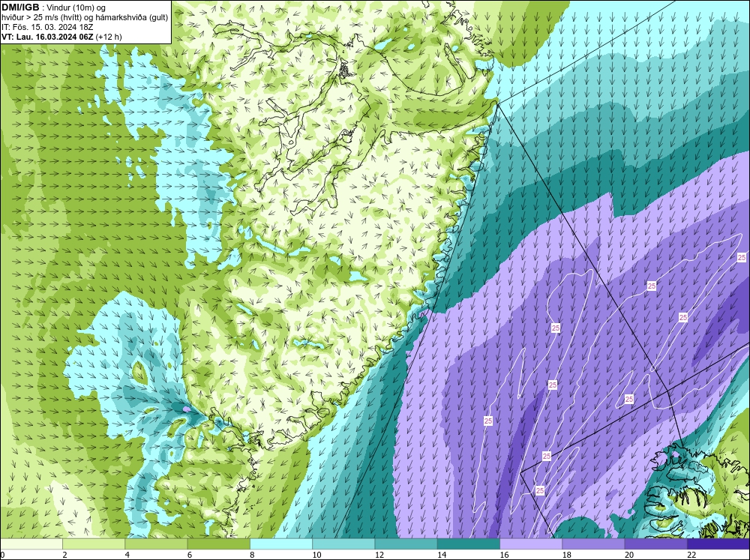750x560 pixels.
Task: Click the legend scale number 16
Action: (x=504, y=555)
